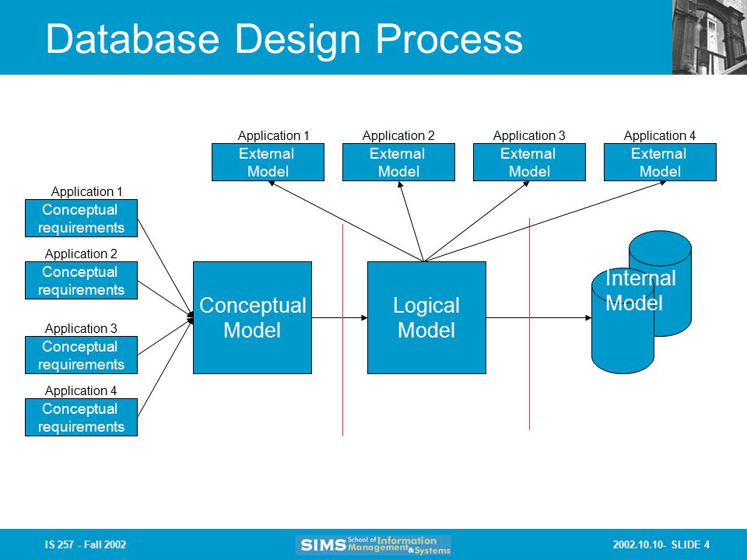This screenshot has height=560, width=747.
Task: Select the "2002.10.10- SLIDE 4" footer text
Action: click(x=661, y=544)
